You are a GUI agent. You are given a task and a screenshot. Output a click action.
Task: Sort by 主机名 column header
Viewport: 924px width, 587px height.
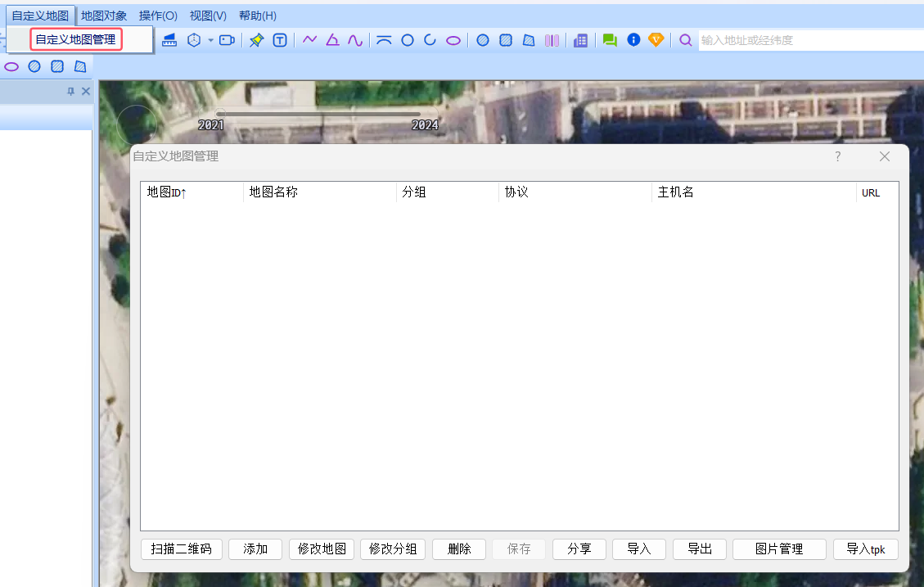[754, 192]
